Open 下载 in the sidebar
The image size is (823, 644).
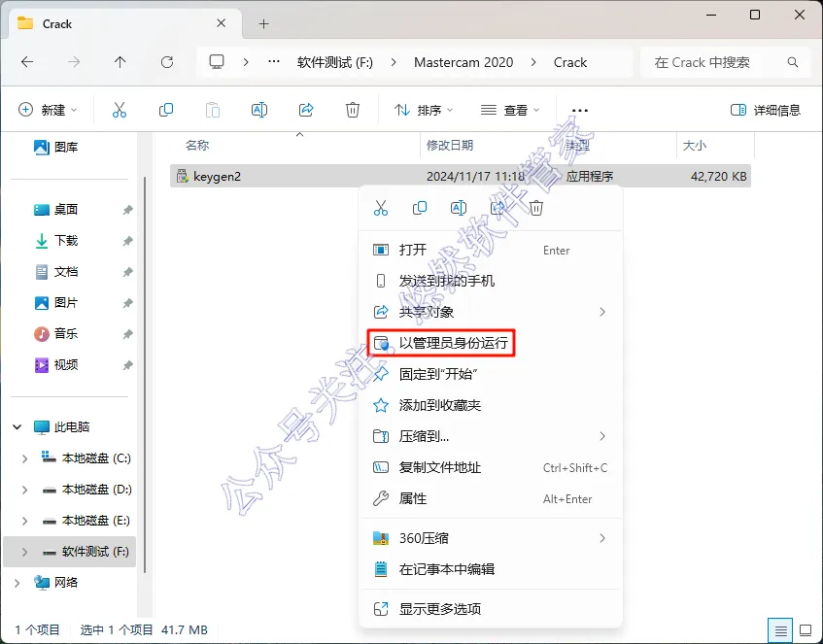[x=55, y=240]
